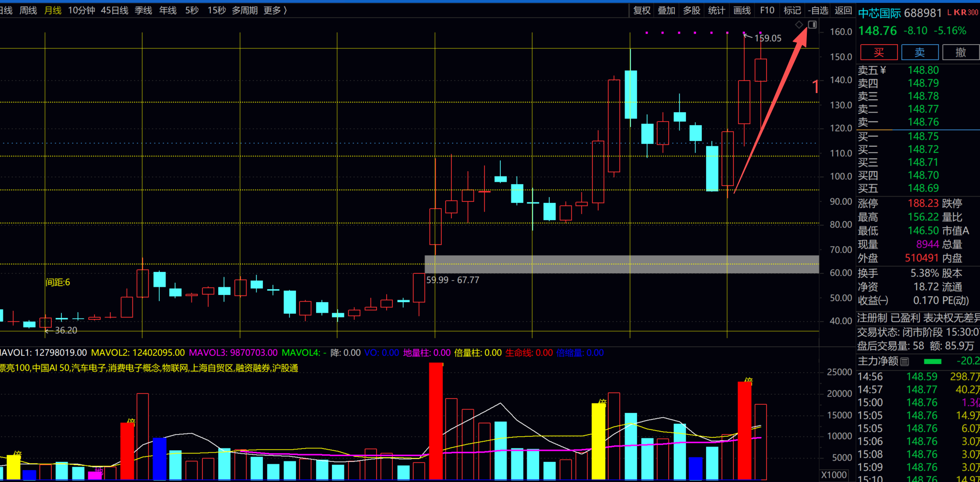This screenshot has height=482, width=980.
Task: Expand the 更多 periods menu
Action: (x=275, y=10)
